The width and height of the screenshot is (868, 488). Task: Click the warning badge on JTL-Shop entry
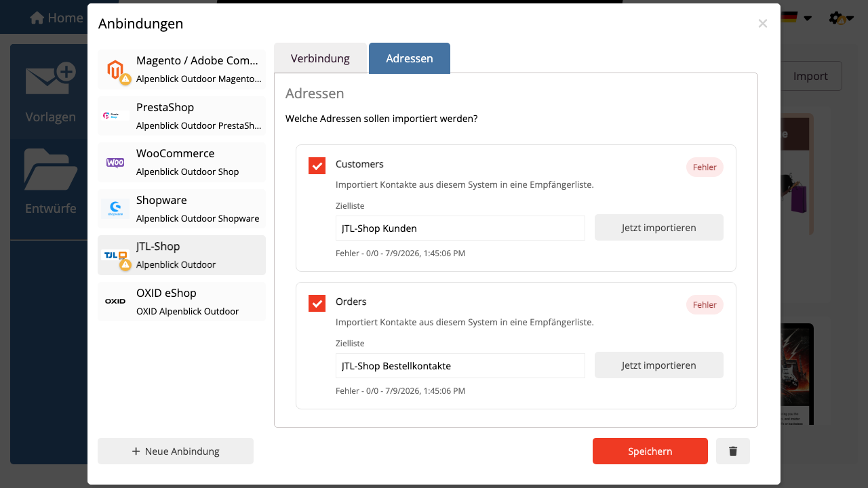125,265
